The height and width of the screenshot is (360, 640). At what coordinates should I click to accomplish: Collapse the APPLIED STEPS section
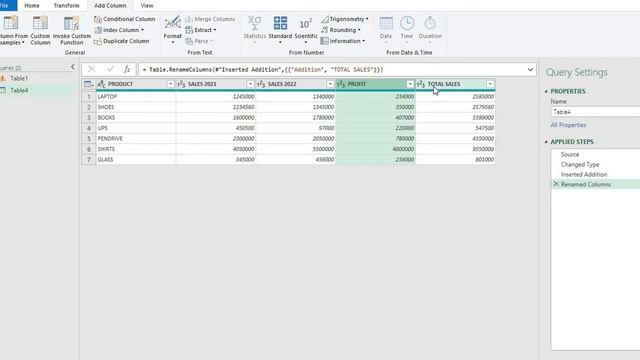(546, 142)
